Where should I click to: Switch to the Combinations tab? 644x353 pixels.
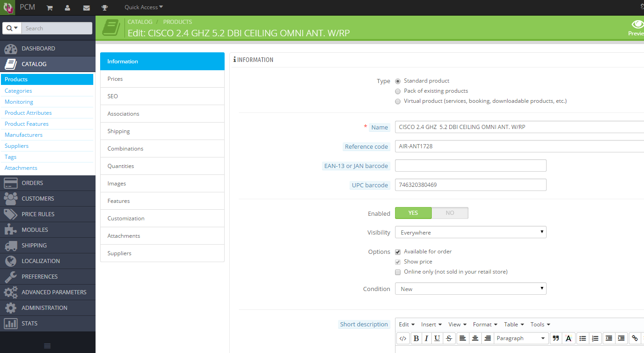click(x=162, y=149)
